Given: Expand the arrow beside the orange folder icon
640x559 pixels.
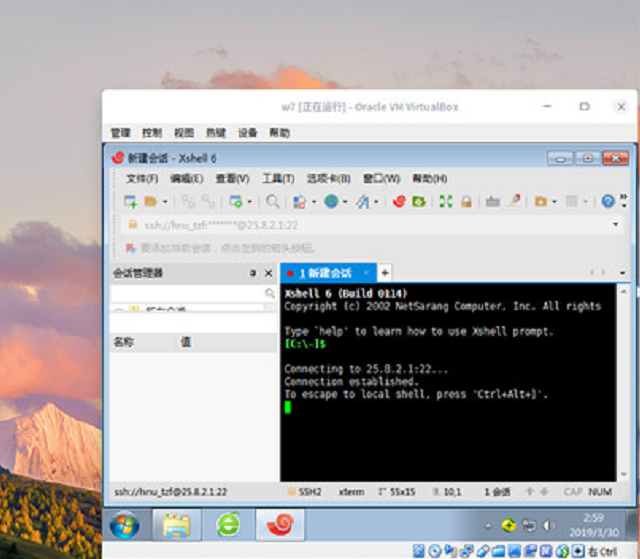Looking at the screenshot, I should [x=554, y=202].
